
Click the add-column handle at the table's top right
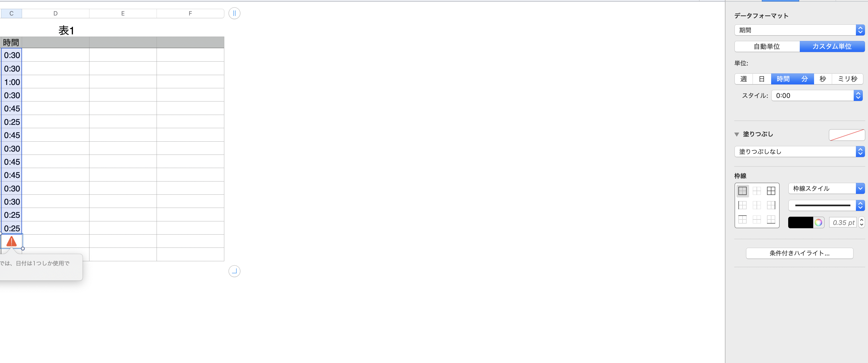tap(234, 13)
